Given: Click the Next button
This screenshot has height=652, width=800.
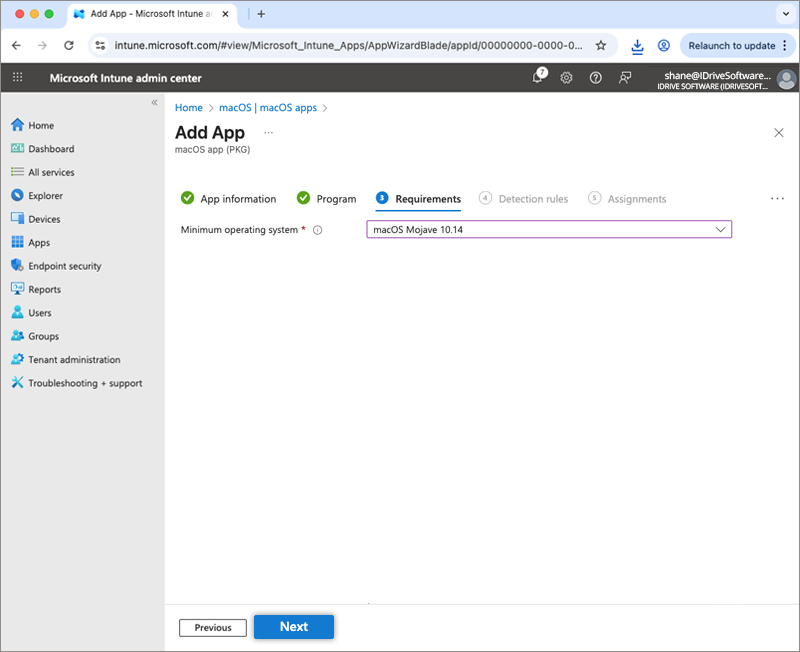Looking at the screenshot, I should pos(293,627).
